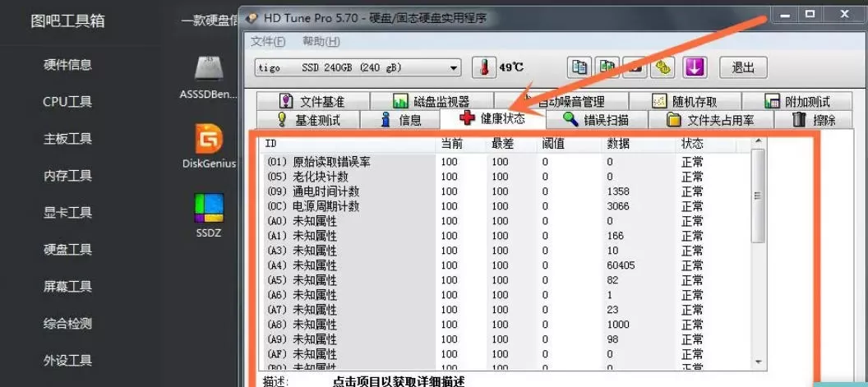This screenshot has height=387, width=868.
Task: Switch to the 擦除 tab
Action: tap(813, 120)
